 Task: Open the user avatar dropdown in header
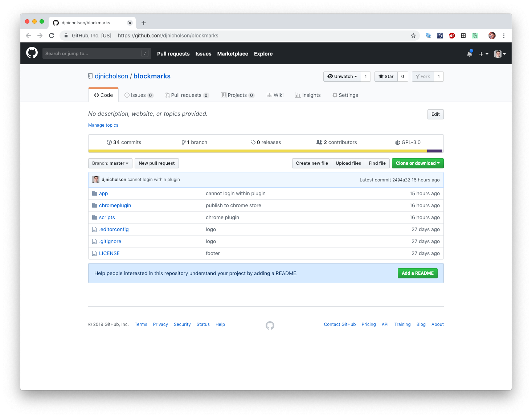[500, 54]
